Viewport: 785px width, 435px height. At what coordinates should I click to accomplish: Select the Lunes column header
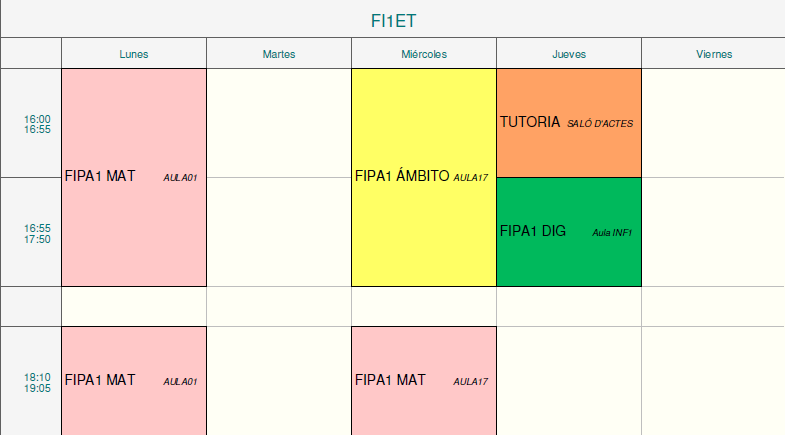[133, 54]
